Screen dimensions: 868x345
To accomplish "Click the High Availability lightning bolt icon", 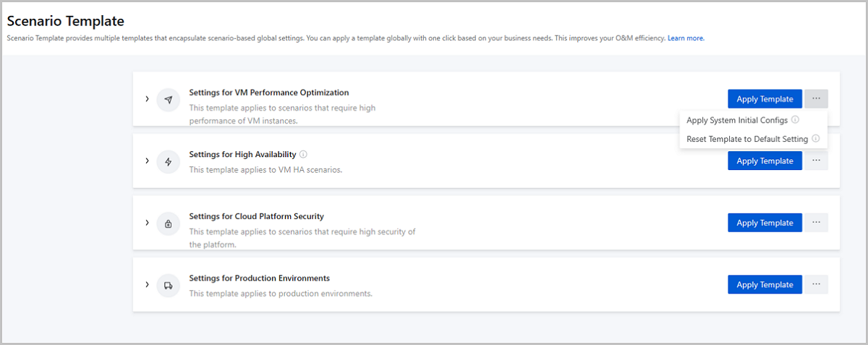I will 168,161.
